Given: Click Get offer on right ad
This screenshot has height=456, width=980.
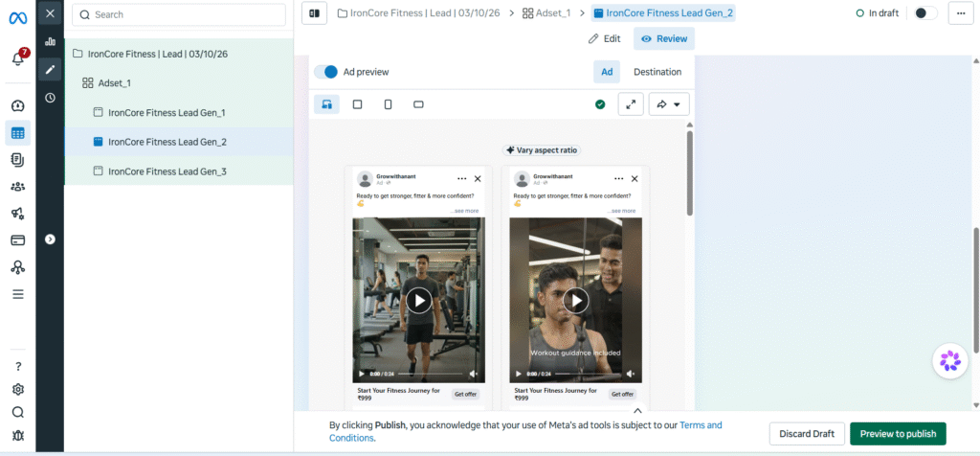Looking at the screenshot, I should 622,394.
